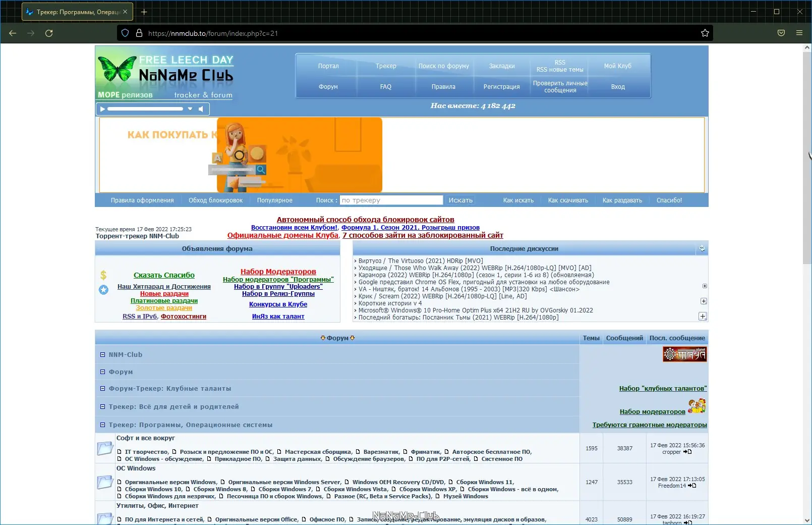Open the Портал menu item
812x525 pixels.
click(x=328, y=66)
